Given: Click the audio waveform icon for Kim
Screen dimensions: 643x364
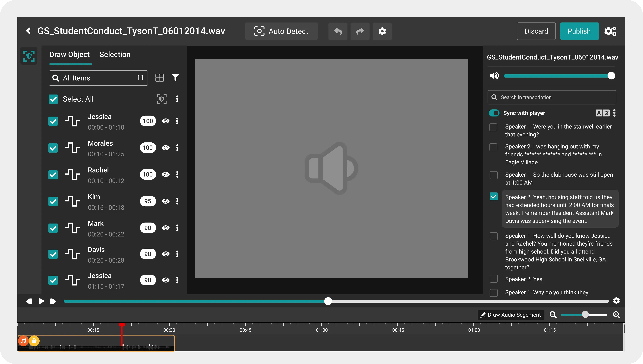Looking at the screenshot, I should pyautogui.click(x=72, y=201).
